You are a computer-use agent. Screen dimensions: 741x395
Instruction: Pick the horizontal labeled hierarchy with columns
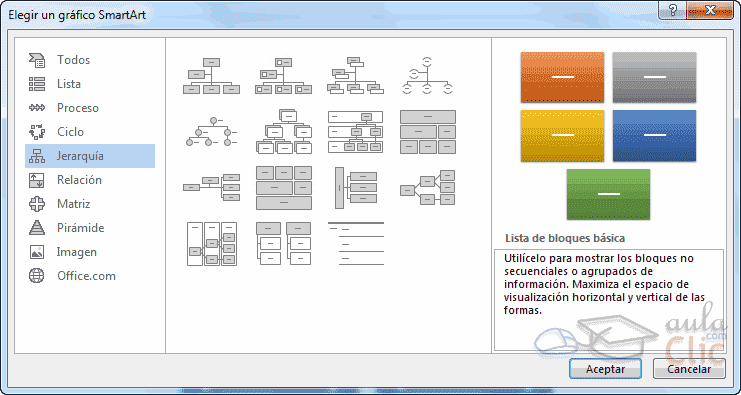(212, 244)
